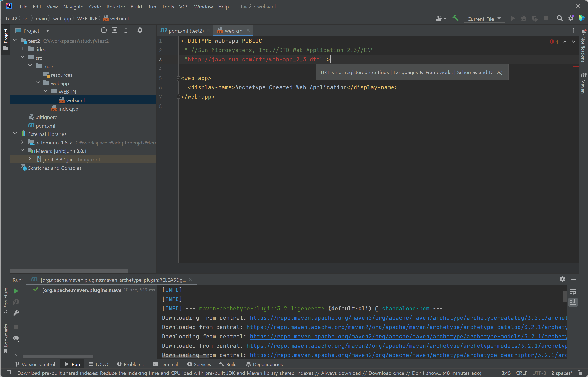Click the wrench icon in Run panel

16,313
